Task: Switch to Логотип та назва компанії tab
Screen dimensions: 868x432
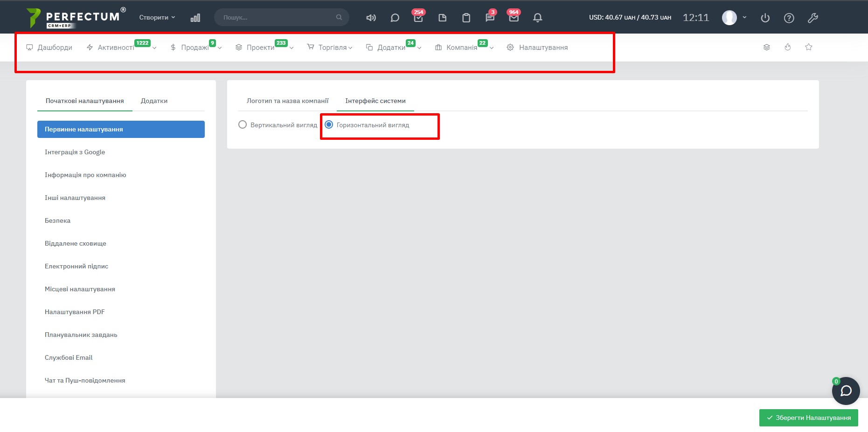Action: (287, 101)
